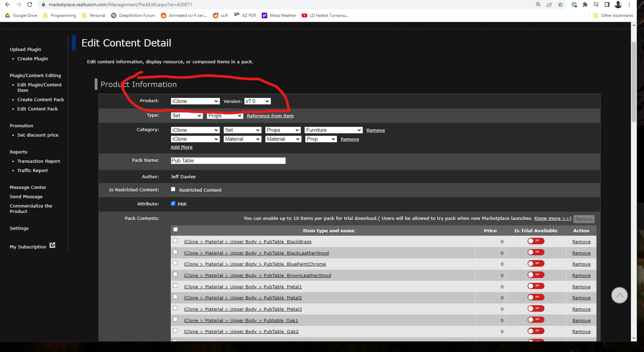Open the Product dropdown showing iClone
Image resolution: width=644 pixels, height=352 pixels.
195,101
